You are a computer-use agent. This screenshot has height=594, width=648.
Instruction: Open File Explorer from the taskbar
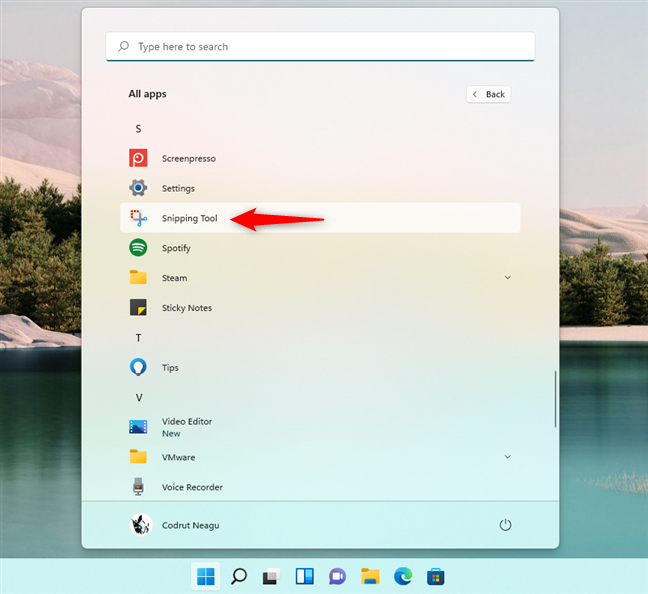370,577
